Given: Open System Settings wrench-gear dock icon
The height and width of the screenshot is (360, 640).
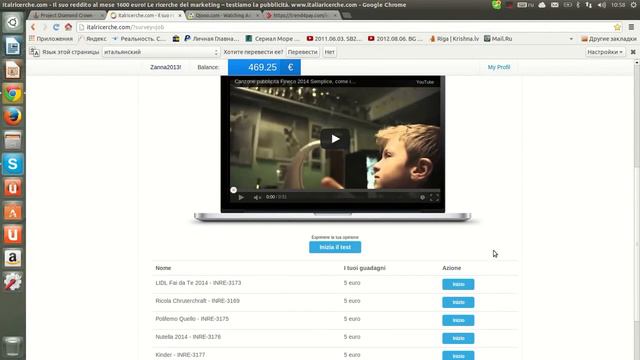Looking at the screenshot, I should coord(13,282).
